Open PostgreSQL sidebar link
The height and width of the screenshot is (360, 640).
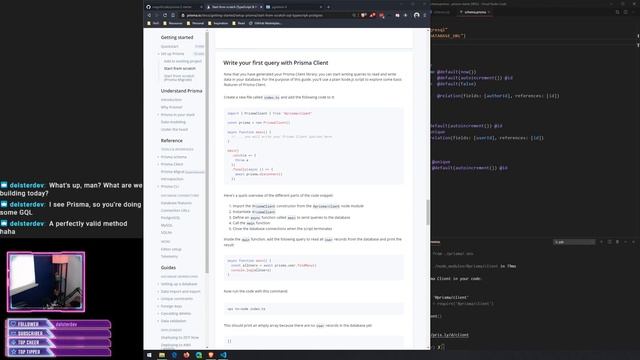170,218
